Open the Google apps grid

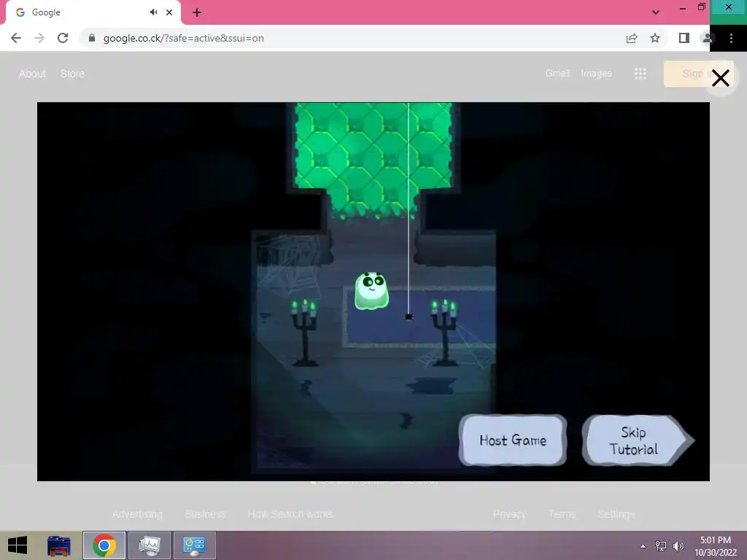[640, 74]
